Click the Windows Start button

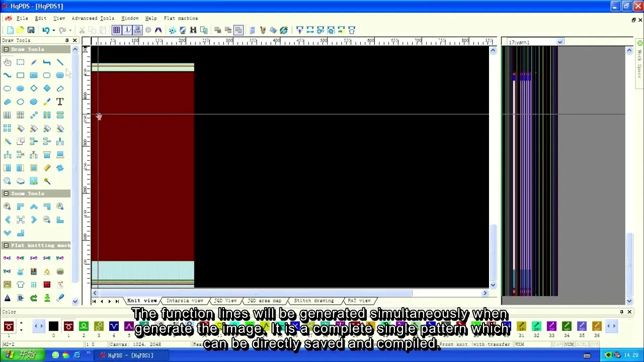pos(19,355)
